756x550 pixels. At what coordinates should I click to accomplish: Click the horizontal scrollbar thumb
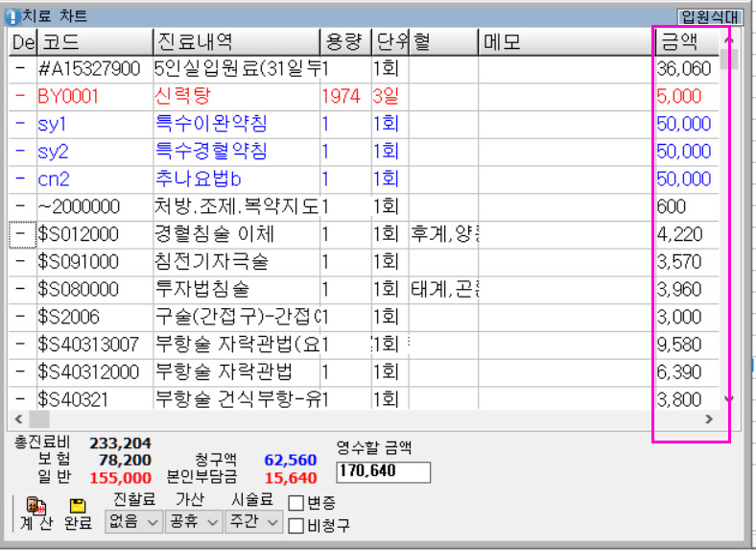[x=38, y=419]
